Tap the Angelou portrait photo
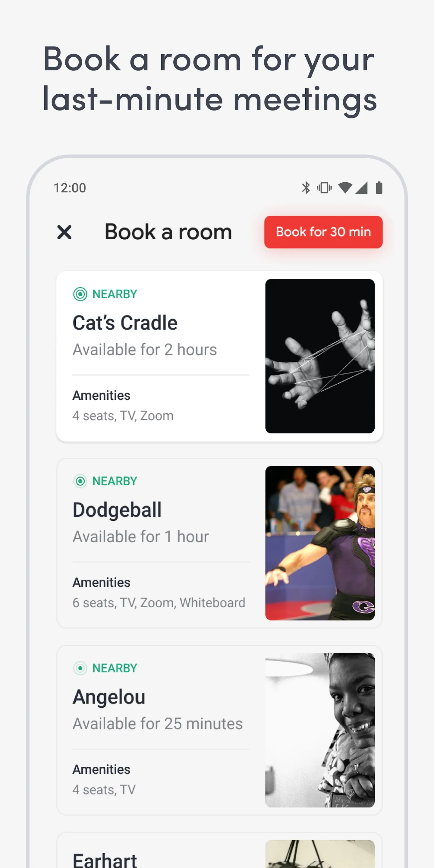 (x=320, y=730)
